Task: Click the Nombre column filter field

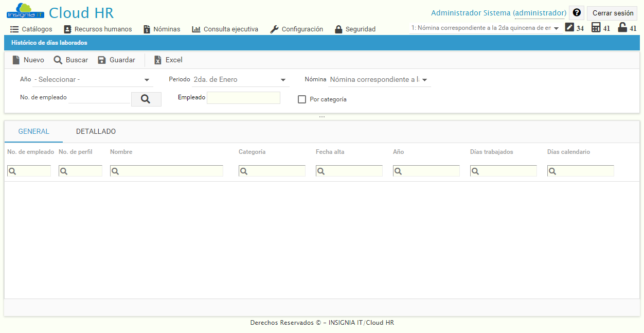Action: tap(166, 170)
